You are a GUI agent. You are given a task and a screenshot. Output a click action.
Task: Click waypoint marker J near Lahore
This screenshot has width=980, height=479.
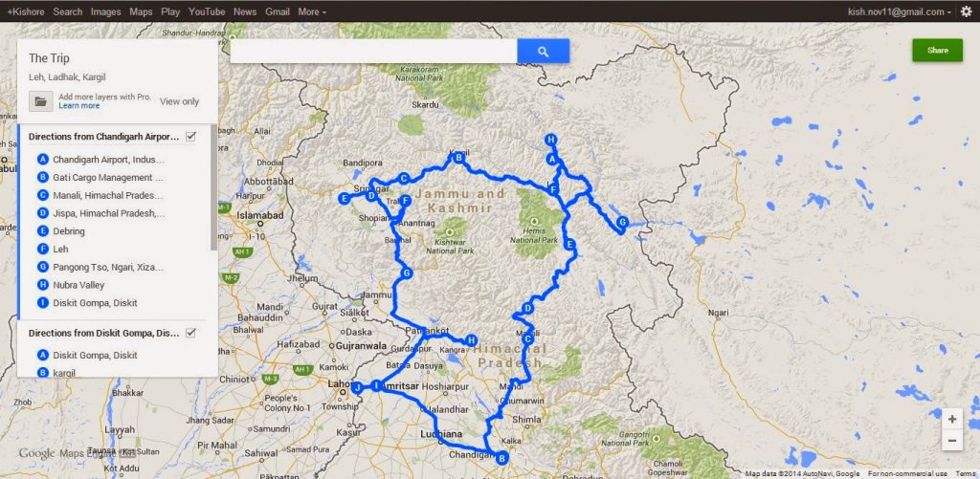tap(357, 388)
